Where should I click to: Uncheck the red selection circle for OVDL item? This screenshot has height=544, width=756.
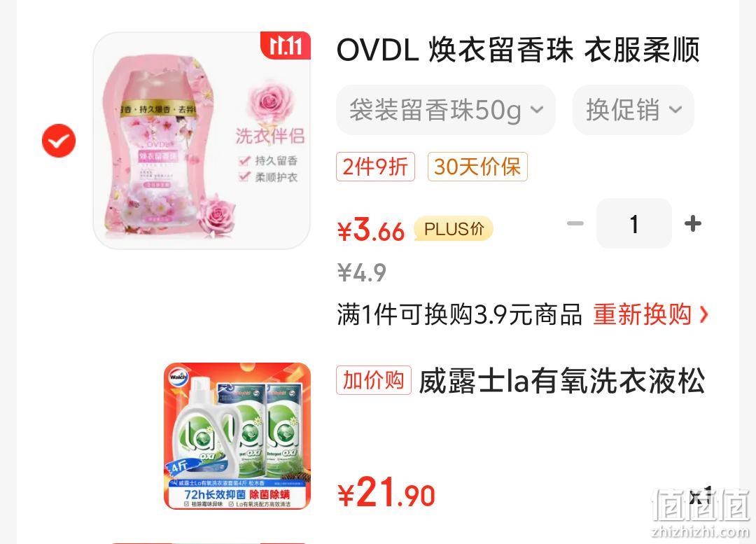point(59,141)
